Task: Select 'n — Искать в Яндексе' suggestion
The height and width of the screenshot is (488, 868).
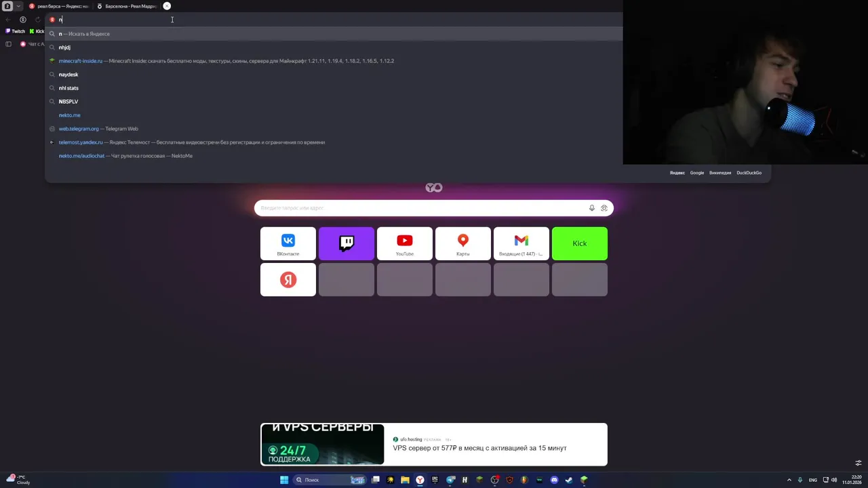Action: tap(334, 34)
